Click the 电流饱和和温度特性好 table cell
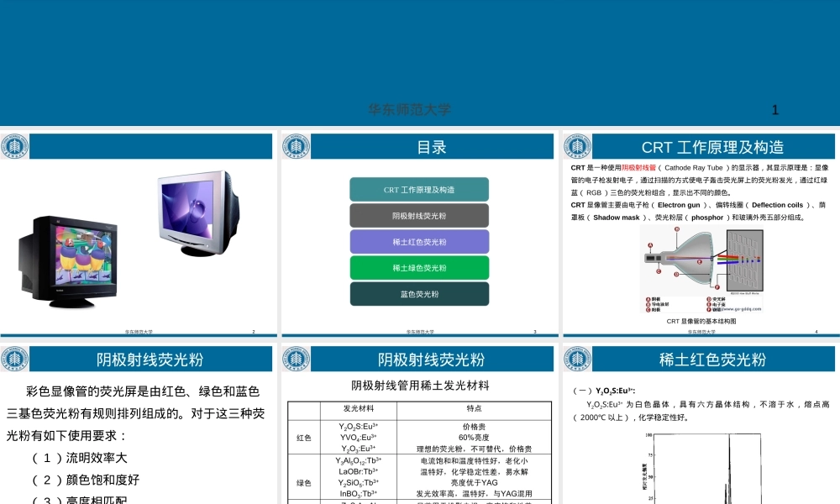Screen dimensions: 840x504 474,460
